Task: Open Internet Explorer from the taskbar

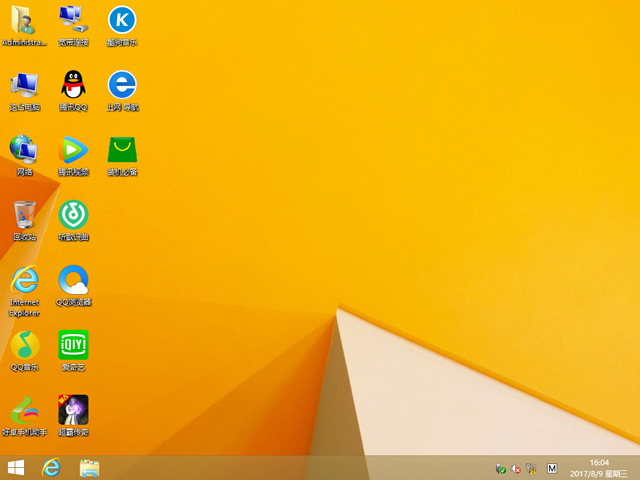Action: (x=51, y=467)
